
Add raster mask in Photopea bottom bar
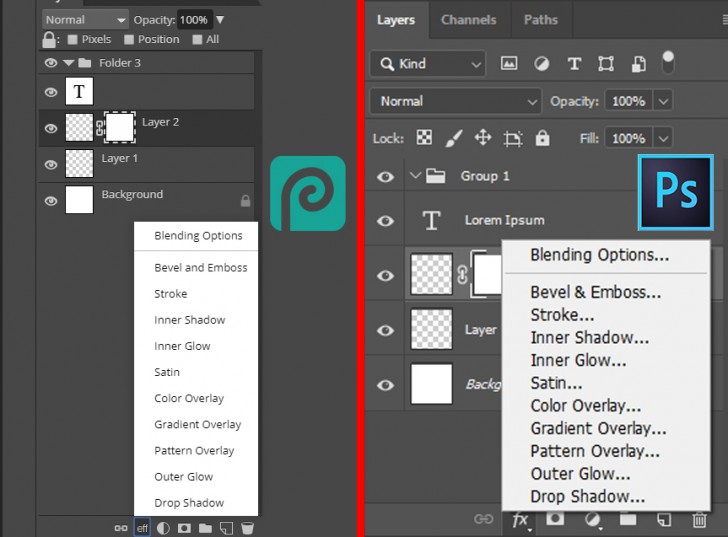tap(184, 528)
